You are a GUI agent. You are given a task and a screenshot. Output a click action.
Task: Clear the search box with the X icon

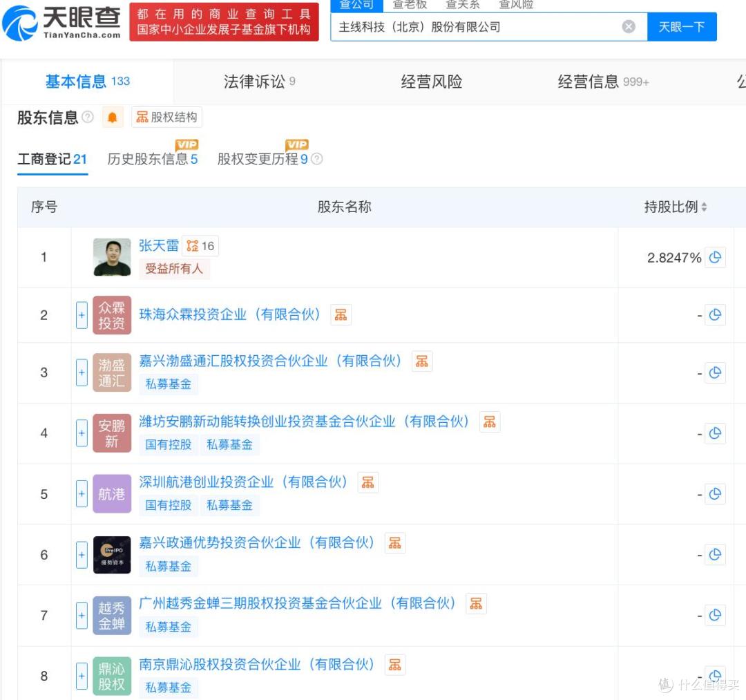pyautogui.click(x=629, y=27)
